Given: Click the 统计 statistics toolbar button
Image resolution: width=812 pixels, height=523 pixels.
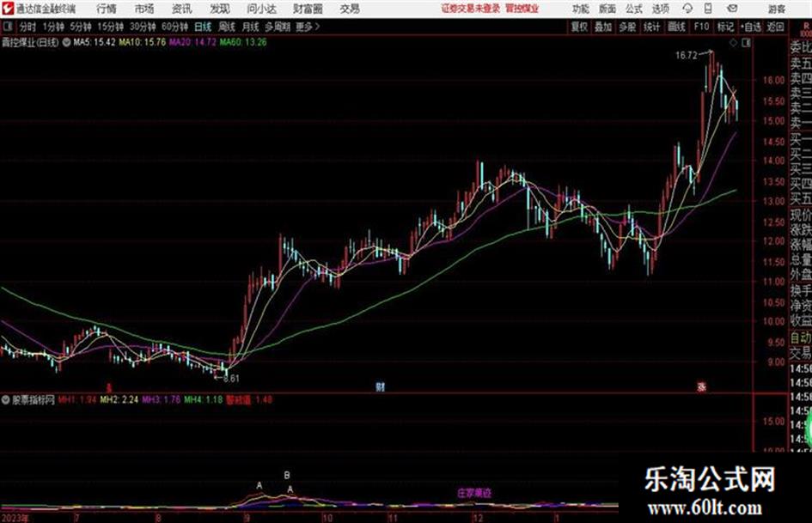Looking at the screenshot, I should [651, 27].
